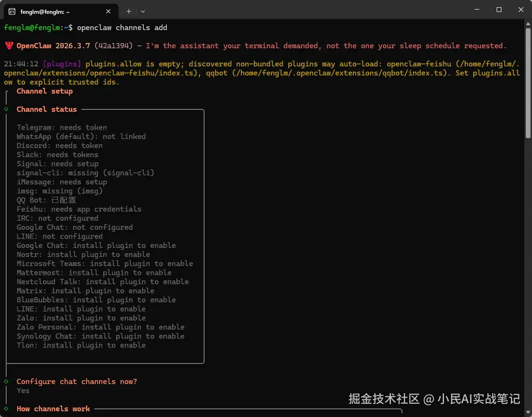Click the 'Channel setup' heading
This screenshot has height=417, width=532.
[44, 91]
